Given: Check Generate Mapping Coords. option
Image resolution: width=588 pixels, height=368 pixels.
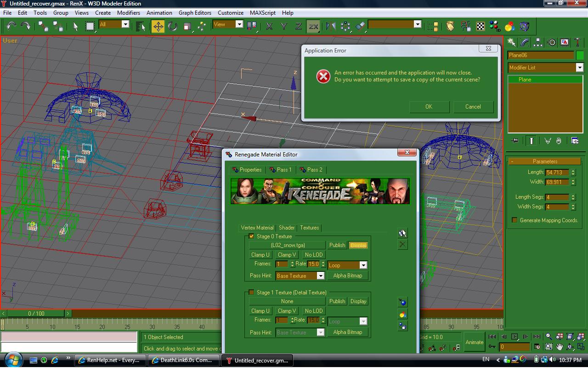Looking at the screenshot, I should (x=514, y=220).
